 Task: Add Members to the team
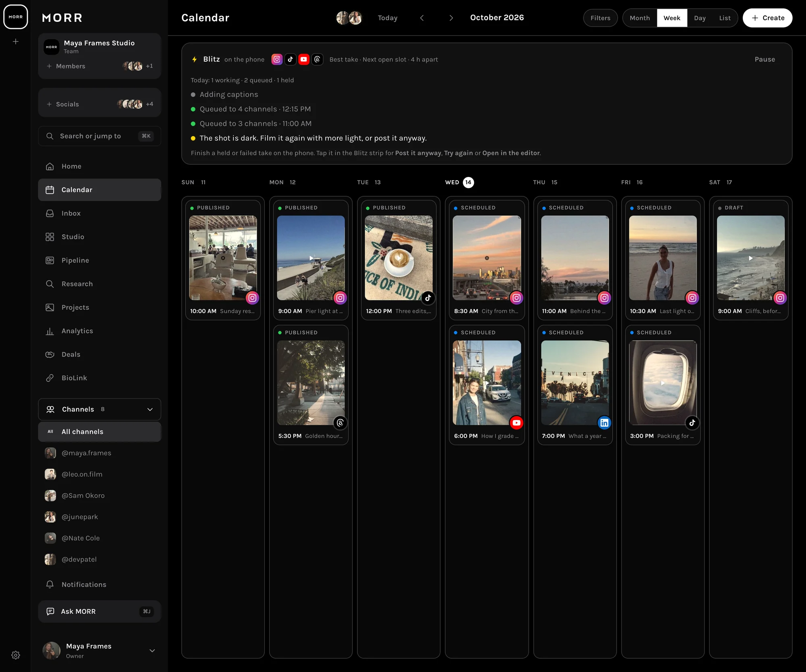point(66,66)
